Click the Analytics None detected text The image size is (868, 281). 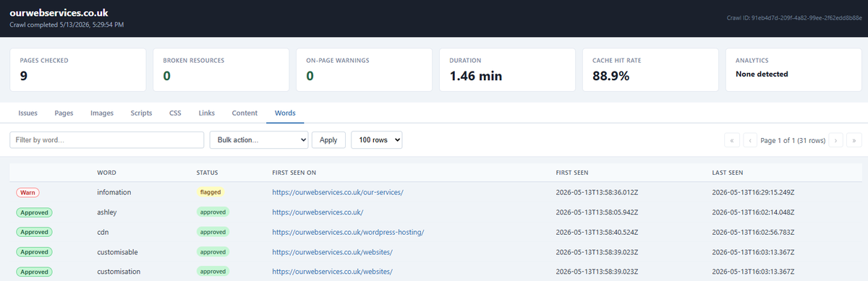(762, 74)
